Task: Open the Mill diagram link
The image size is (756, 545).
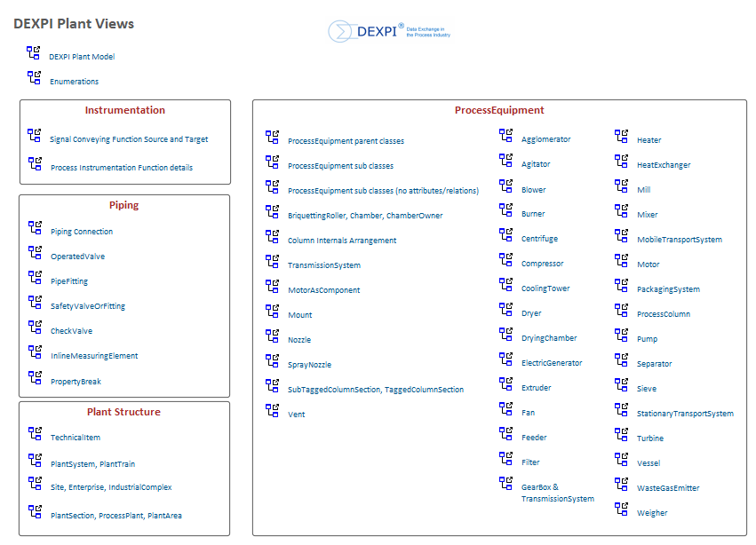Action: pyautogui.click(x=643, y=190)
